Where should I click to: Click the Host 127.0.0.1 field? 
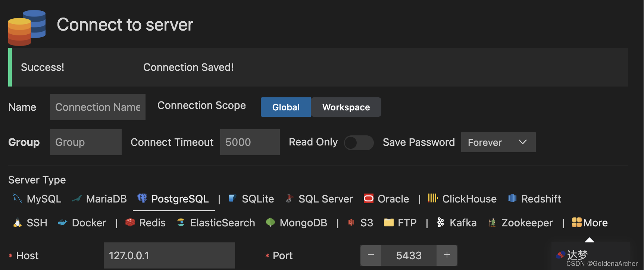[x=169, y=255]
